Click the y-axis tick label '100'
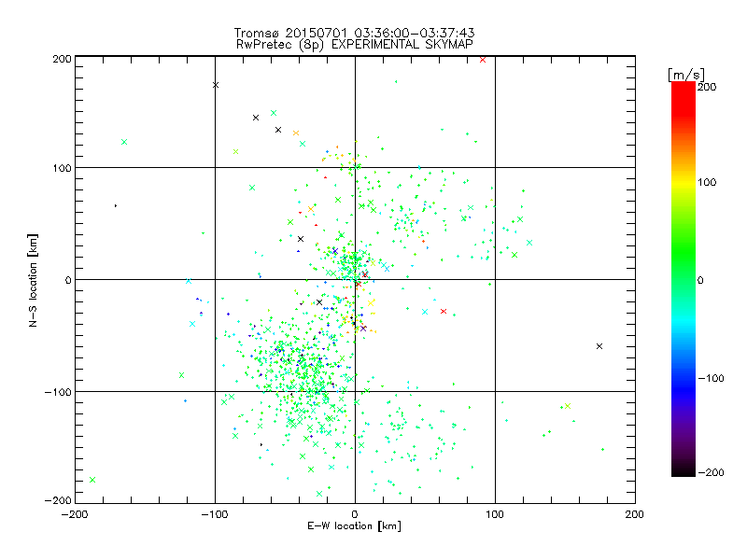This screenshot has width=747, height=560. (x=62, y=168)
